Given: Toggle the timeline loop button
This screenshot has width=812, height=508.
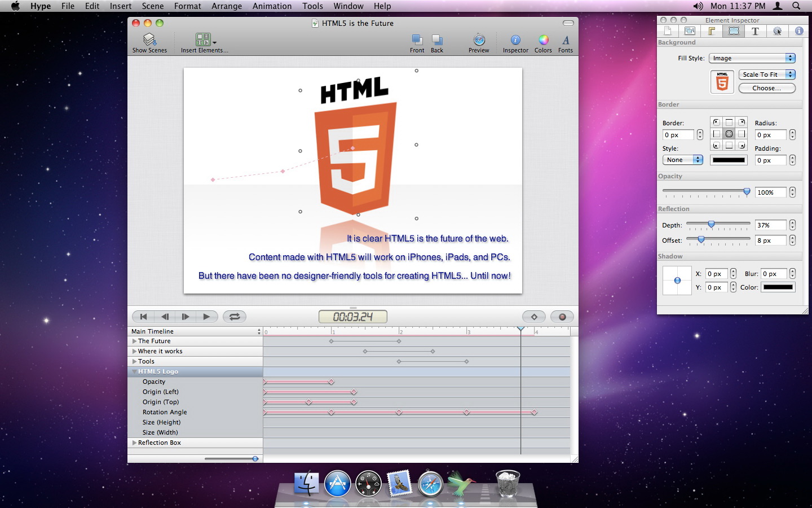Looking at the screenshot, I should coord(235,317).
